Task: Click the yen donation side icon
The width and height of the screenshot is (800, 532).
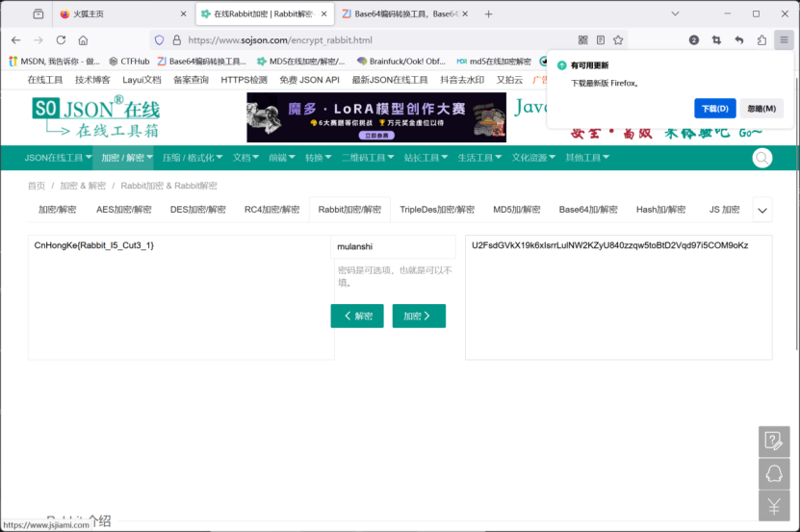Action: (773, 506)
